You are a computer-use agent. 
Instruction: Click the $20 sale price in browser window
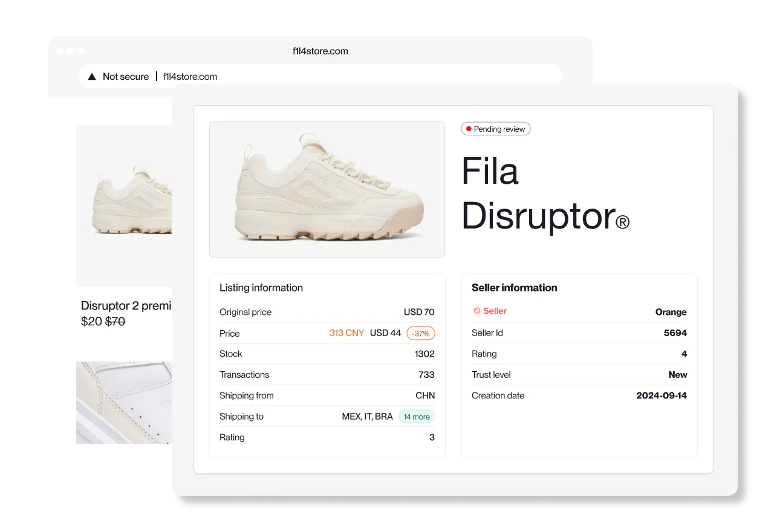pyautogui.click(x=91, y=322)
